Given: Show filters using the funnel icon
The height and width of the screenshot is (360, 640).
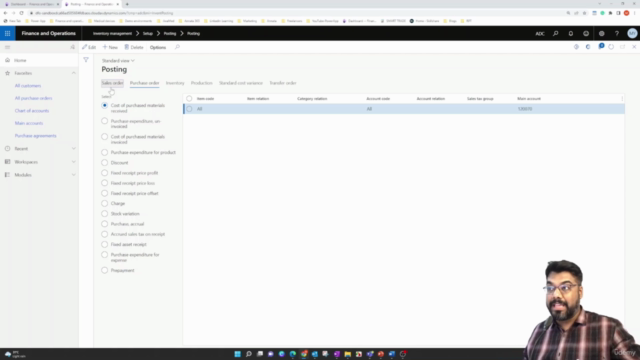Looking at the screenshot, I should pyautogui.click(x=86, y=60).
